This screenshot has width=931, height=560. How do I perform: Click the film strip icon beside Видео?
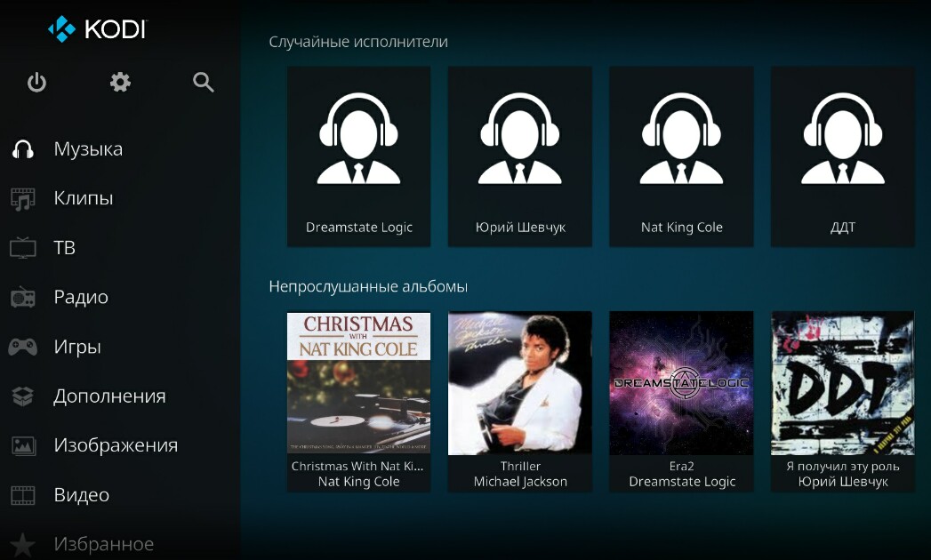click(23, 495)
